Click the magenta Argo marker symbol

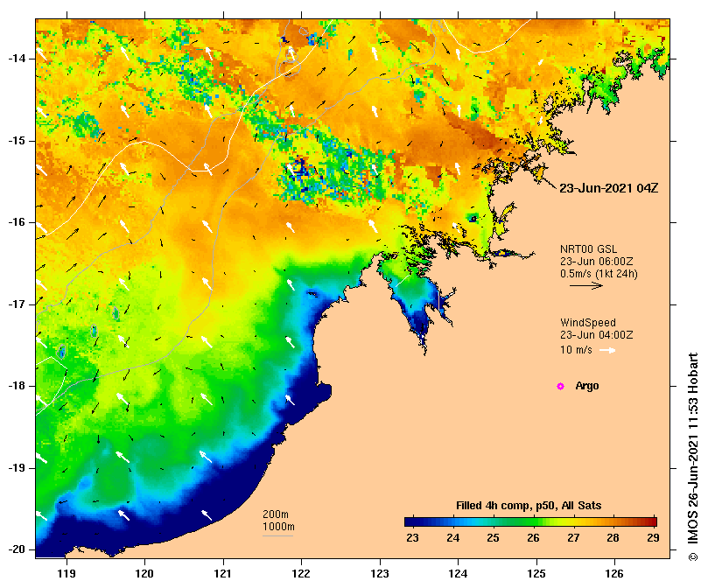tap(560, 386)
